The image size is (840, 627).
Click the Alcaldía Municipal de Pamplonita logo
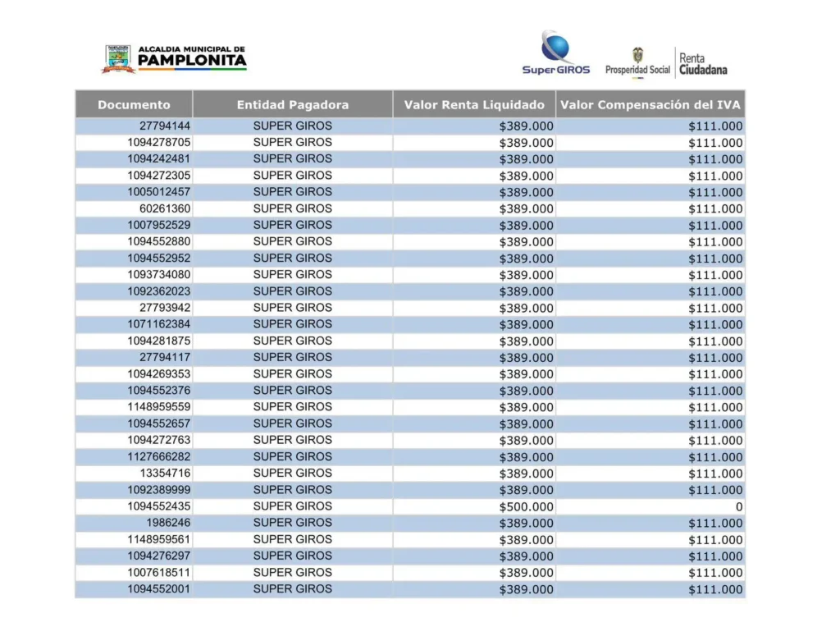click(x=174, y=58)
